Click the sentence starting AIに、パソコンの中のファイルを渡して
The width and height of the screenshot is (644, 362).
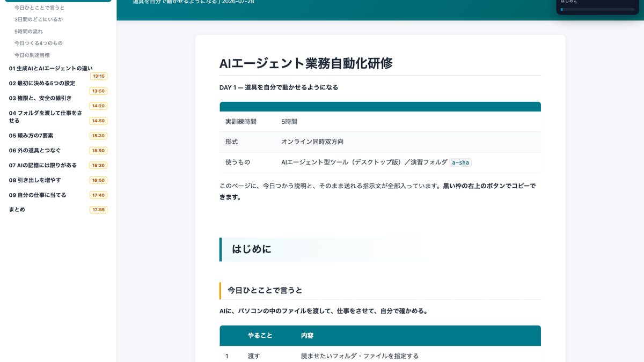(324, 311)
